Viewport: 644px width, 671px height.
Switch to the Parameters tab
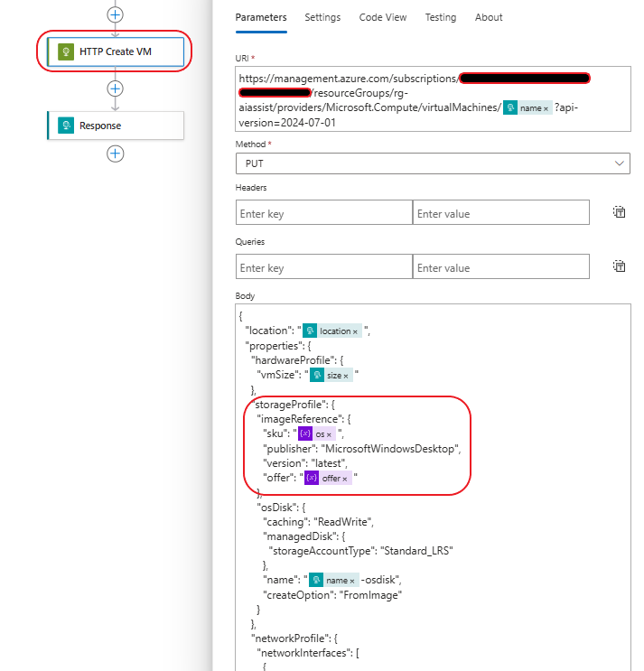(x=261, y=17)
